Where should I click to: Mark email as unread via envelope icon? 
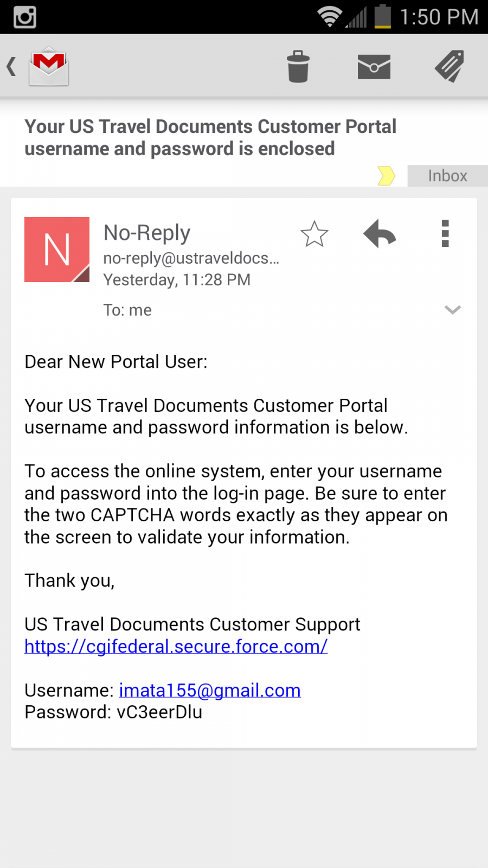point(374,67)
